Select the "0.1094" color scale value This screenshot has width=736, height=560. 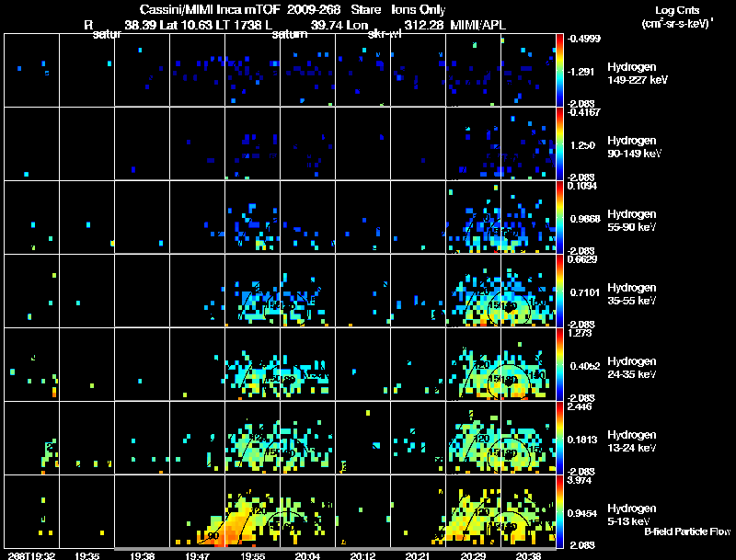[x=582, y=186]
